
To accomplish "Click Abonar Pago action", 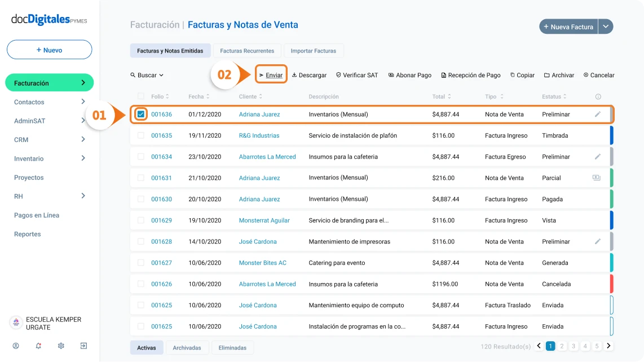I will point(410,75).
